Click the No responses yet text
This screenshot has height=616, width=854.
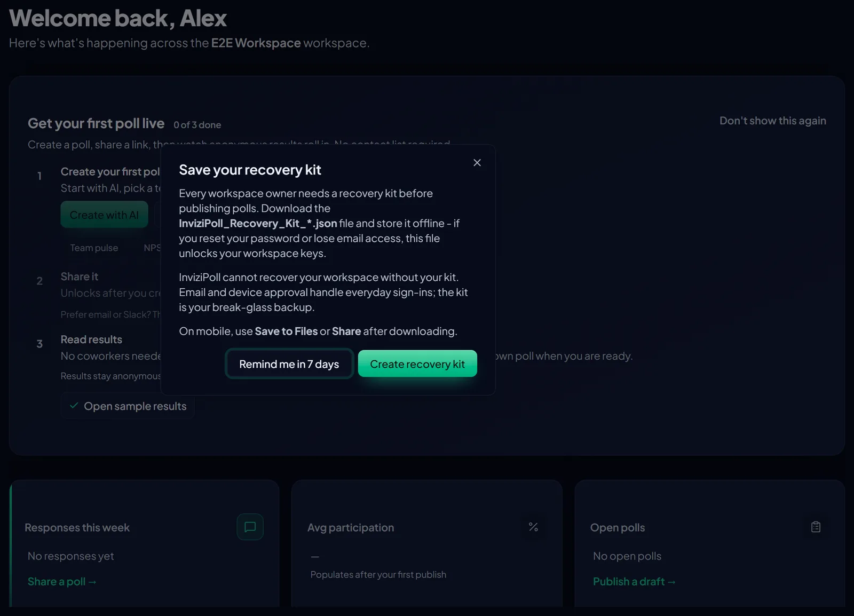(x=71, y=556)
